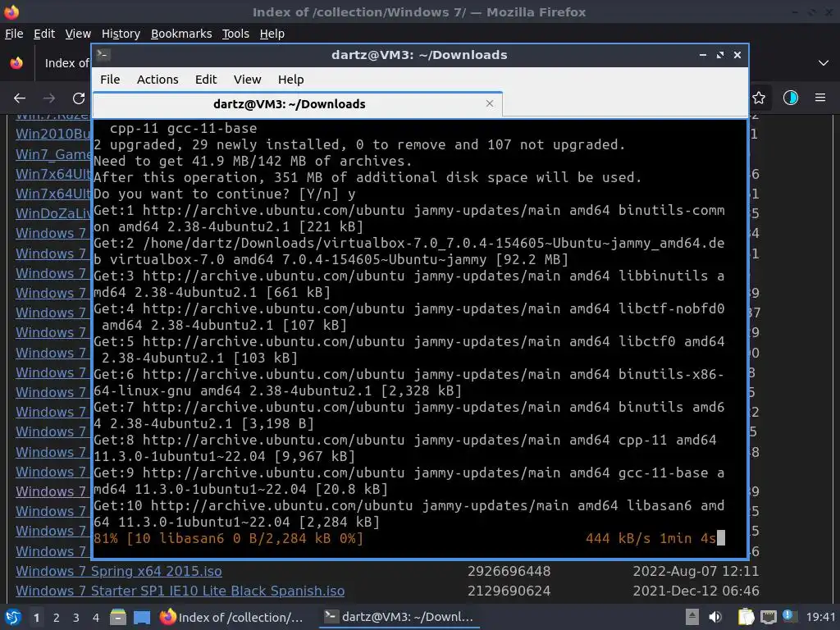
Task: Open Windows 7 Spring x64 2015.iso link
Action: coord(118,571)
